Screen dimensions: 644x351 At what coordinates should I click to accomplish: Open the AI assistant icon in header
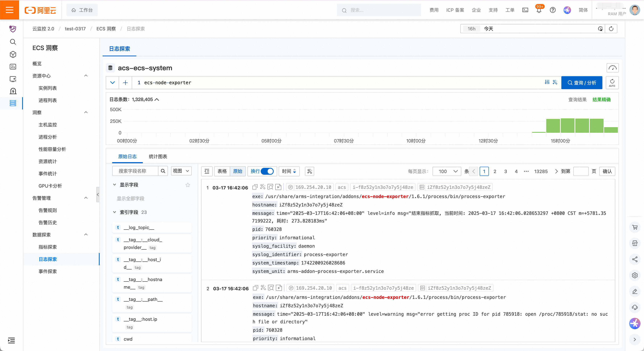(x=567, y=10)
